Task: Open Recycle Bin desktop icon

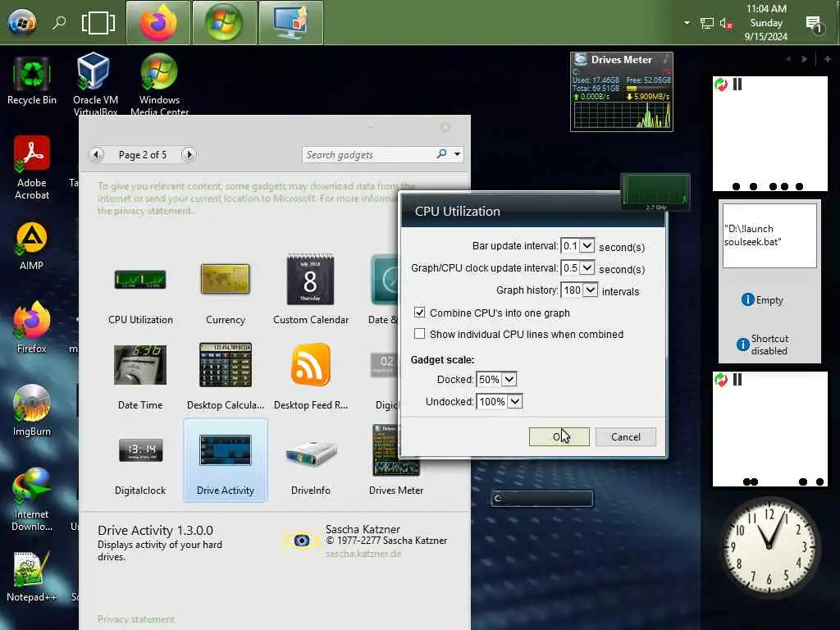Action: [x=32, y=80]
